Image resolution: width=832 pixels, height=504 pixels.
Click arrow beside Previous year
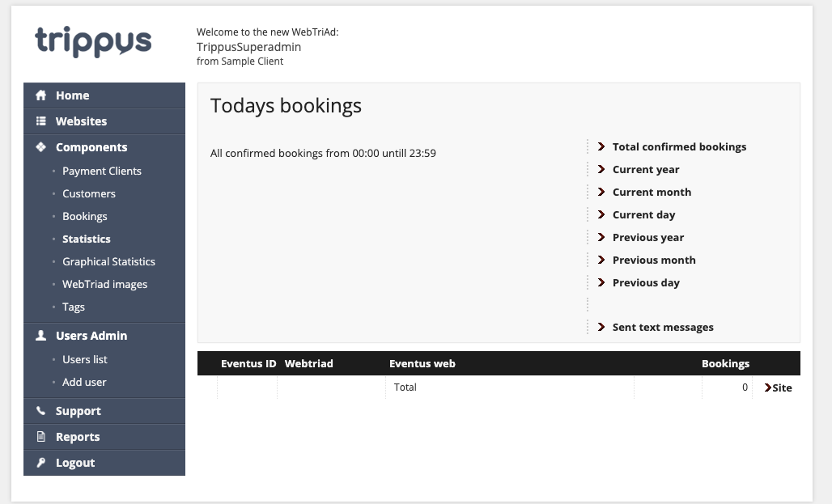601,237
